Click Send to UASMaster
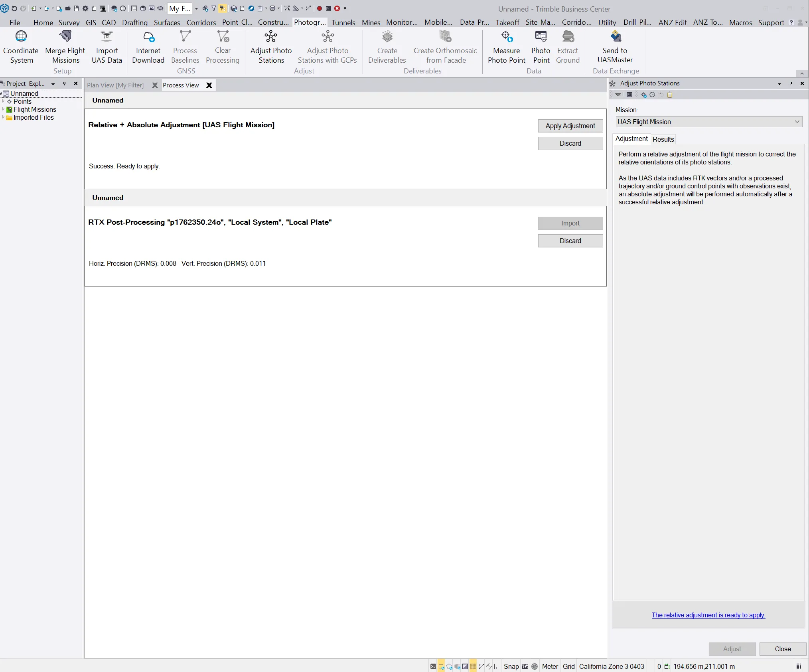 click(x=615, y=47)
